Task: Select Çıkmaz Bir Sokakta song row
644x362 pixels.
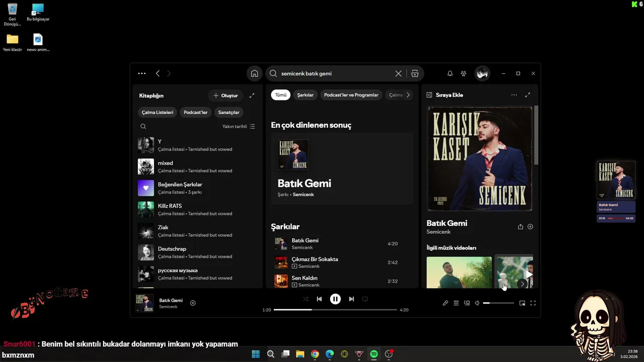Action: [342, 262]
